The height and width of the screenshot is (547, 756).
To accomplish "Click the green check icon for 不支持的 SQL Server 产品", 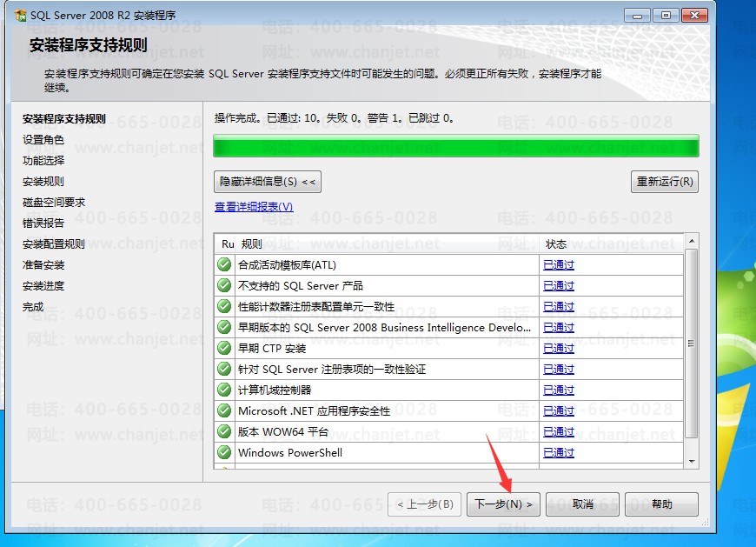I will click(x=224, y=285).
